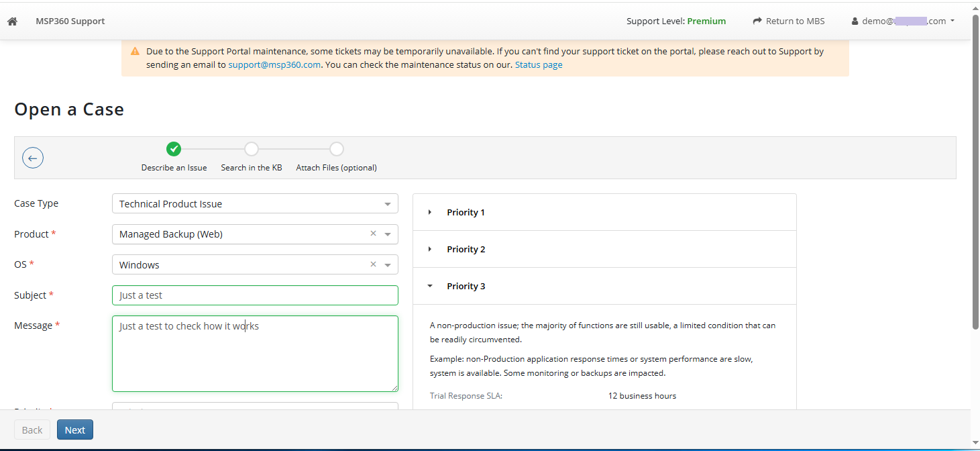
Task: Open the demo account dropdown menu
Action: point(903,21)
